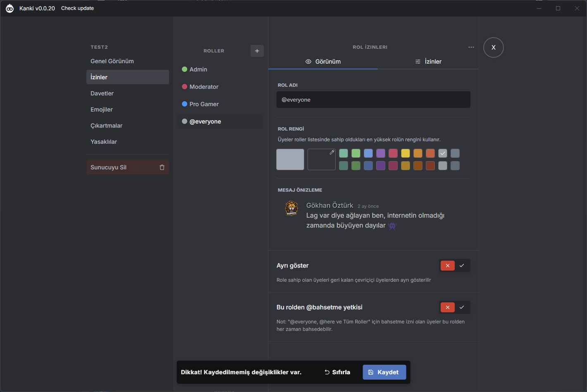587x392 pixels.
Task: Close settings with the round X button
Action: (493, 48)
